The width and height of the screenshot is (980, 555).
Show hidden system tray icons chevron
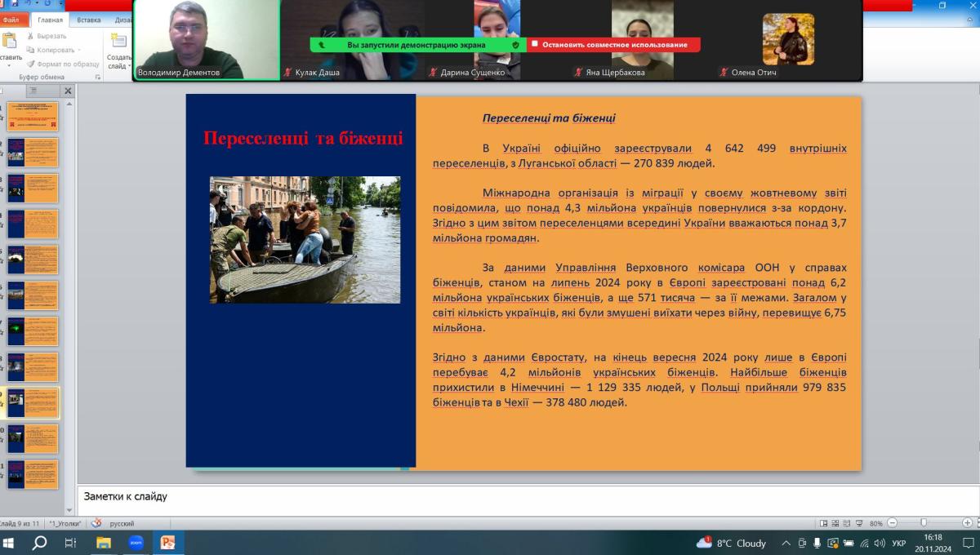pyautogui.click(x=786, y=543)
